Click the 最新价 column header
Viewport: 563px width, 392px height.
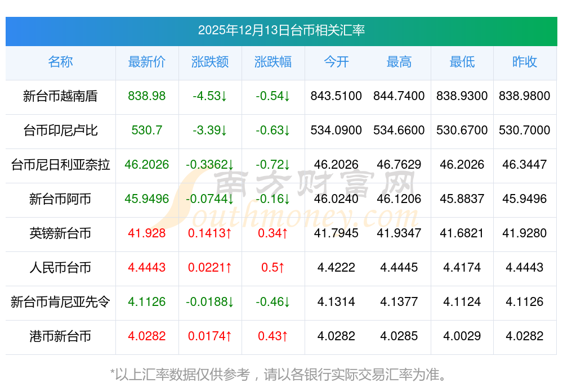coord(147,62)
